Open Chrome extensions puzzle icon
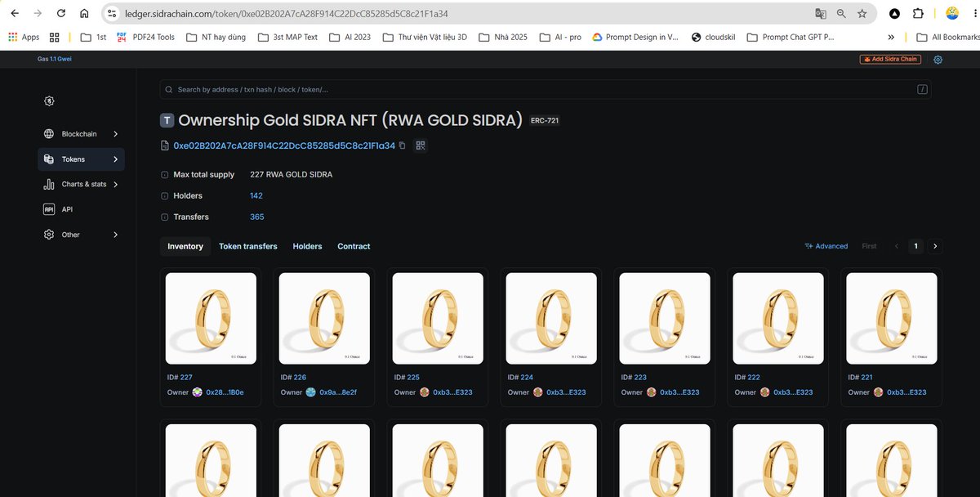 pyautogui.click(x=919, y=14)
